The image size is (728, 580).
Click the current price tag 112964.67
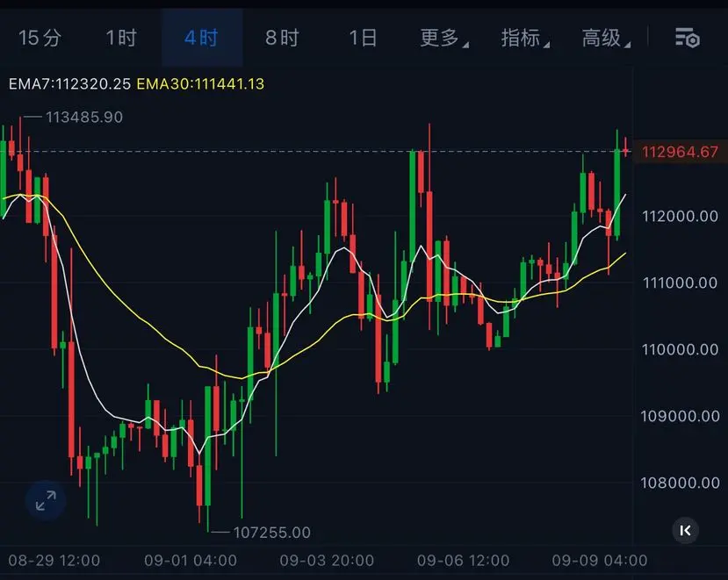[680, 152]
